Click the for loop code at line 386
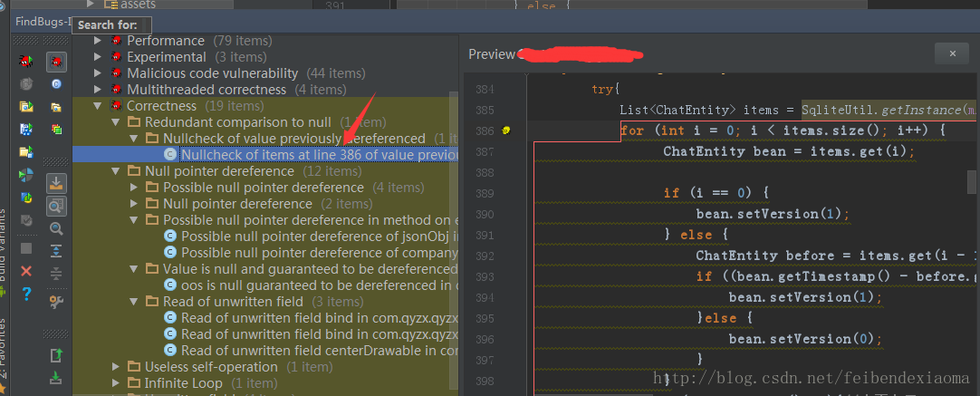The height and width of the screenshot is (396, 980). coord(783,130)
